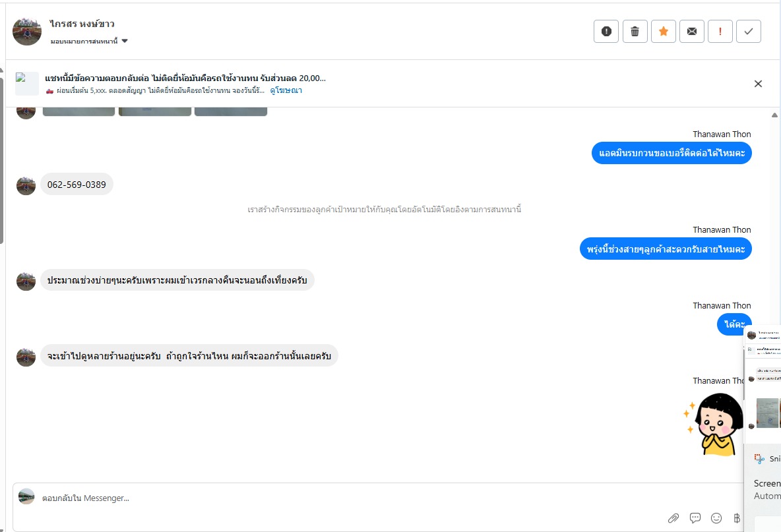Open saved replies speech bubble icon

click(x=695, y=517)
